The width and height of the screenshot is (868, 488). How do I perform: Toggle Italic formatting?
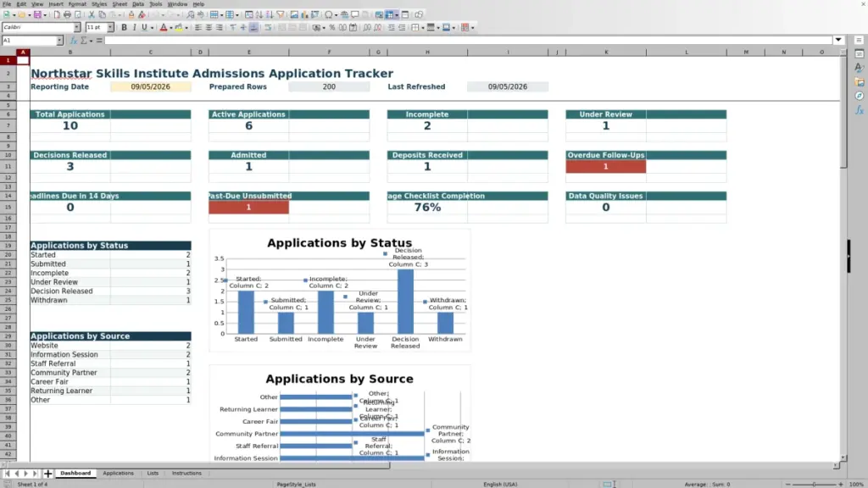pos(134,27)
